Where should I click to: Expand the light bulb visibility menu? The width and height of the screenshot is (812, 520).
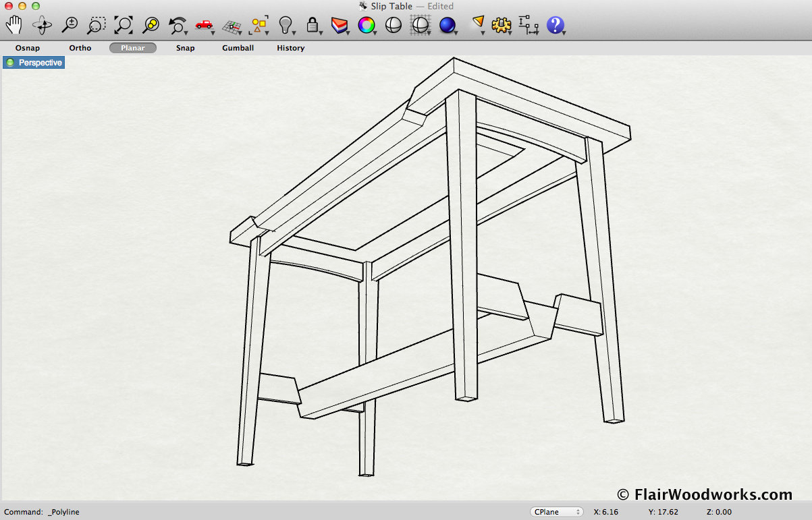point(286,26)
